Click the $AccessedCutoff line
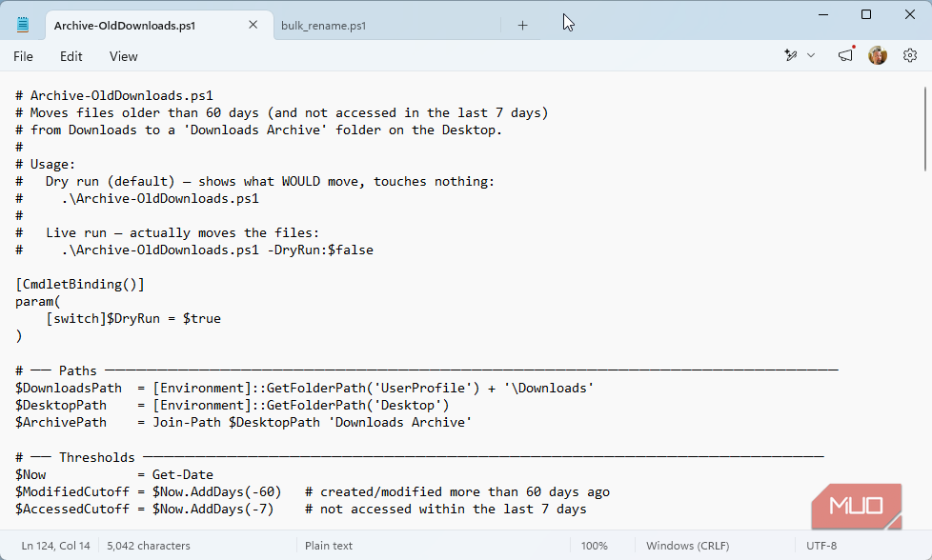This screenshot has width=932, height=560. click(x=301, y=509)
